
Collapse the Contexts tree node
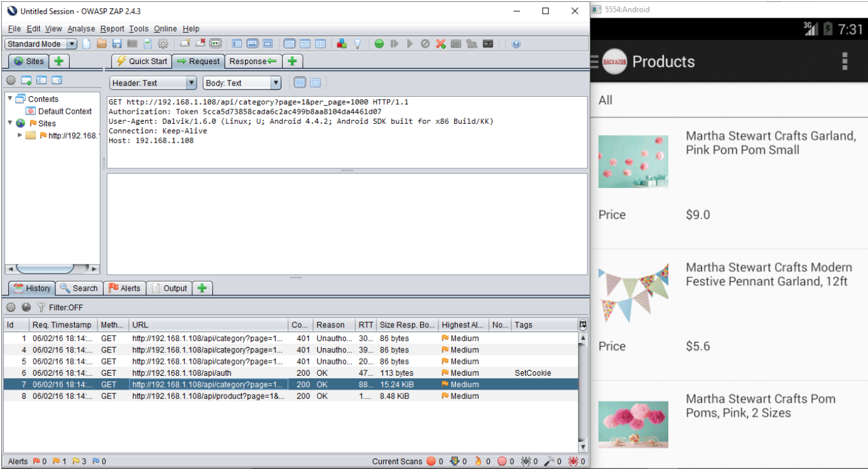pyautogui.click(x=10, y=99)
